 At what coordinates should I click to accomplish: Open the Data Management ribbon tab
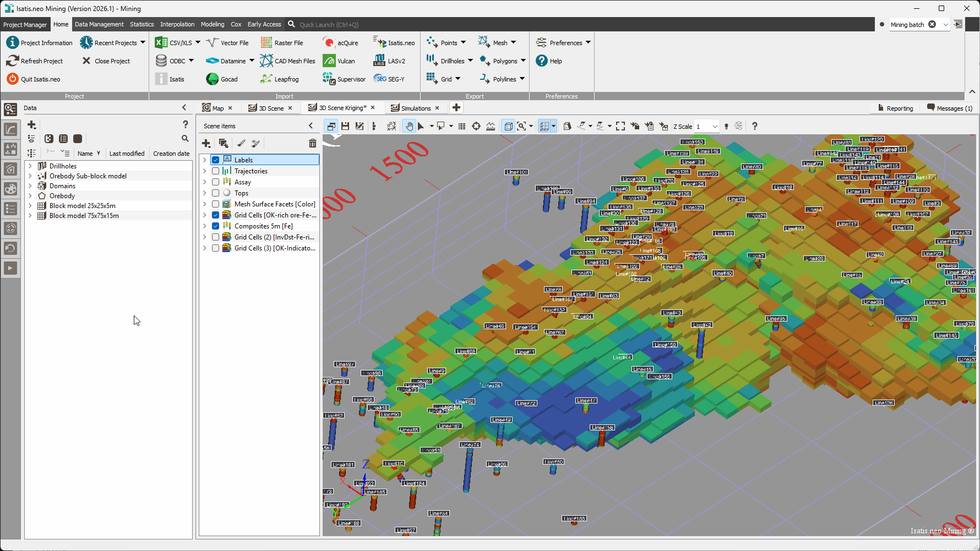(99, 24)
